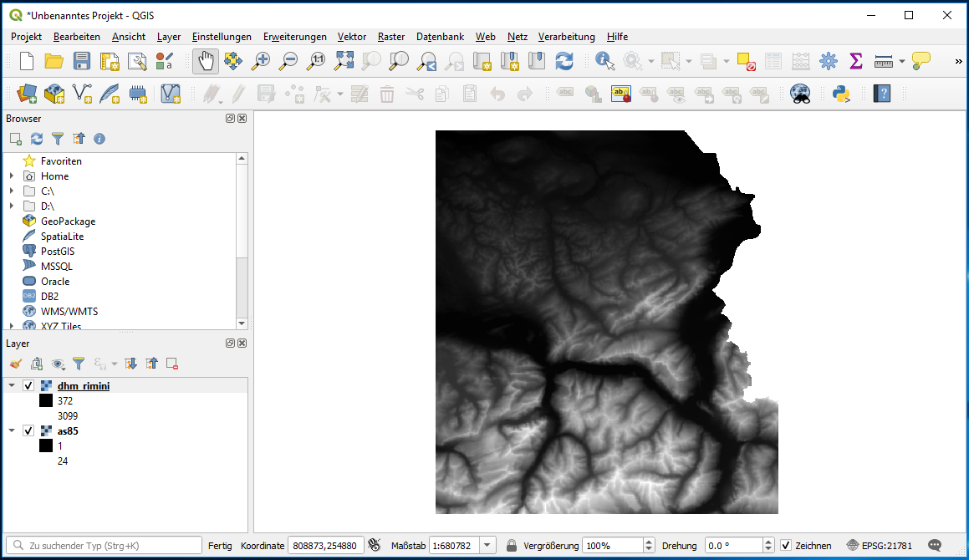
Task: Click the Zoom Full extent icon
Action: 344,61
